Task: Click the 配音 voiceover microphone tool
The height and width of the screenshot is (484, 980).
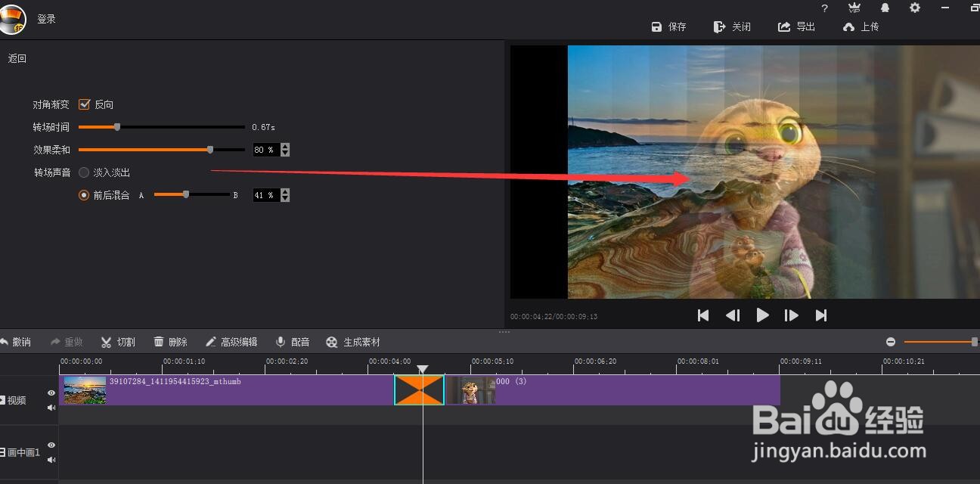Action: [293, 342]
